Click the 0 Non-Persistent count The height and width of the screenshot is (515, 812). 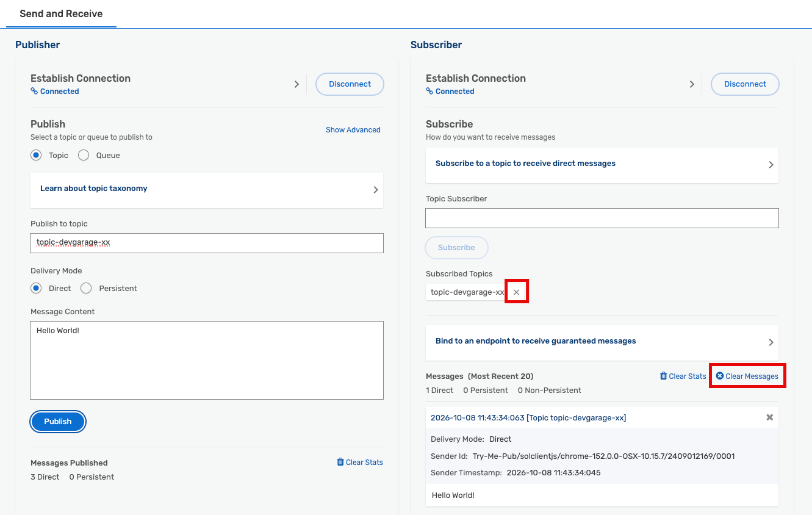pos(550,391)
